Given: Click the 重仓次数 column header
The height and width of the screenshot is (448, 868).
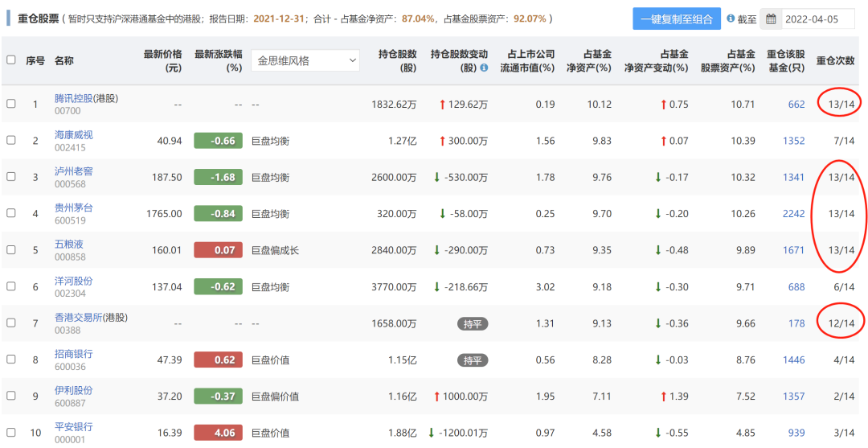Looking at the screenshot, I should coord(835,61).
